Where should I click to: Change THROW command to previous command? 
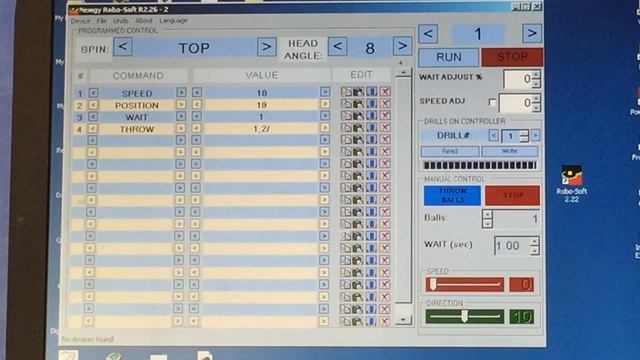point(93,129)
